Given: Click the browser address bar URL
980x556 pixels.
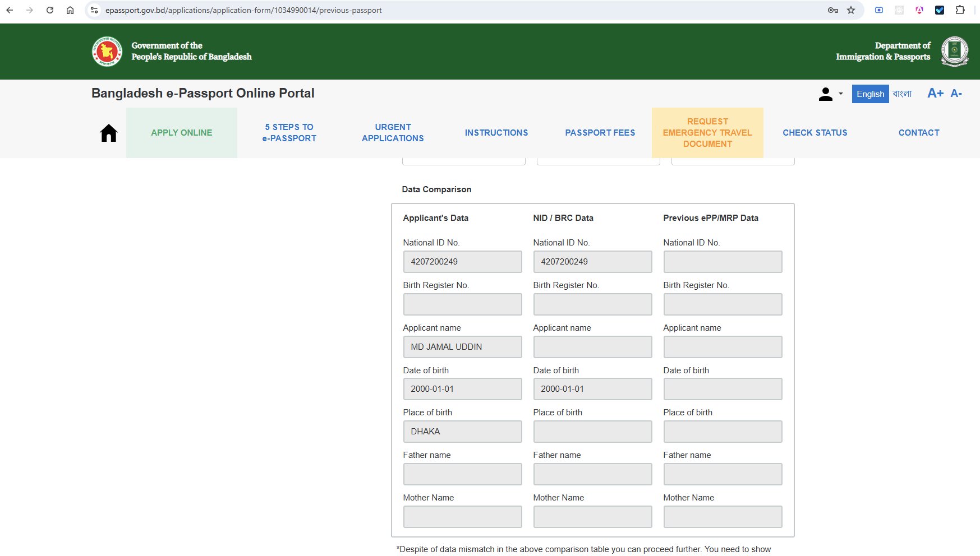Looking at the screenshot, I should (243, 10).
